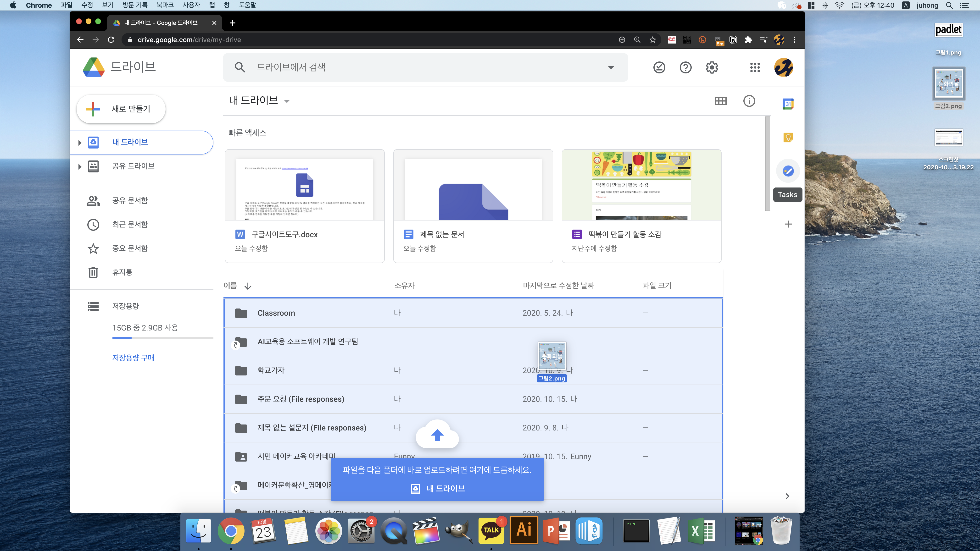
Task: Expand the 공유 드라이브 tree in sidebar
Action: click(79, 166)
